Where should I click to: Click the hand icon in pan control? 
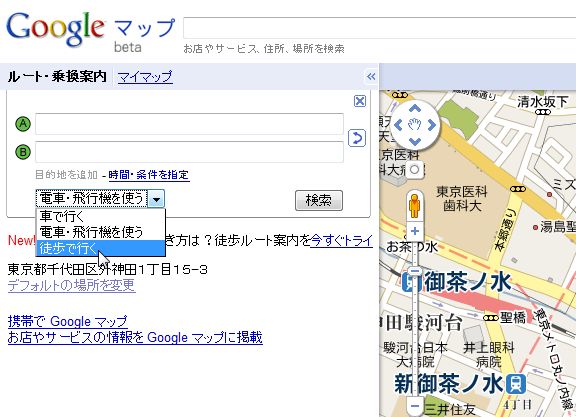pos(415,125)
